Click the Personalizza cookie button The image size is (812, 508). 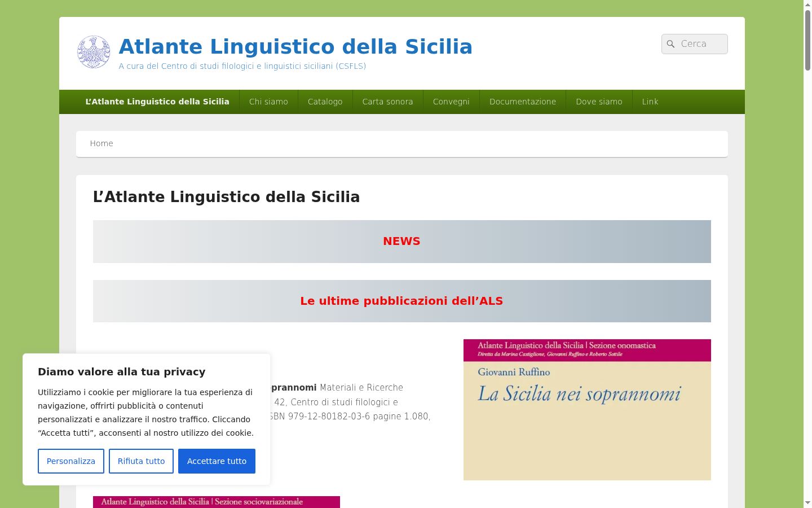tap(71, 461)
